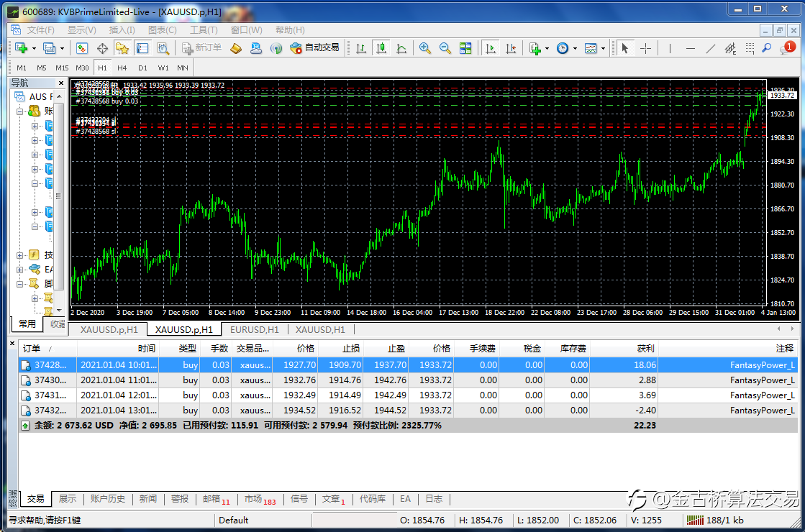This screenshot has height=532, width=805.
Task: Select the Crosshair tool
Action: [x=645, y=48]
